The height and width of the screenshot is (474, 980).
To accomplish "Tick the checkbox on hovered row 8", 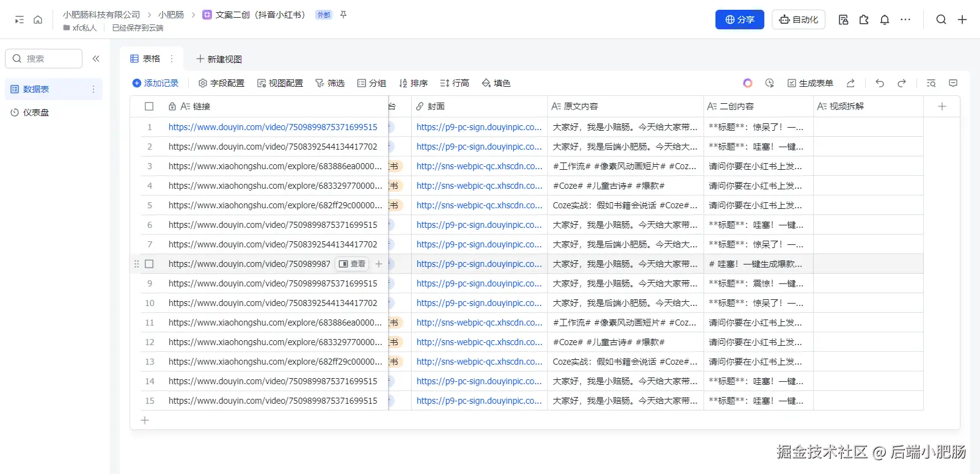I will pos(149,264).
